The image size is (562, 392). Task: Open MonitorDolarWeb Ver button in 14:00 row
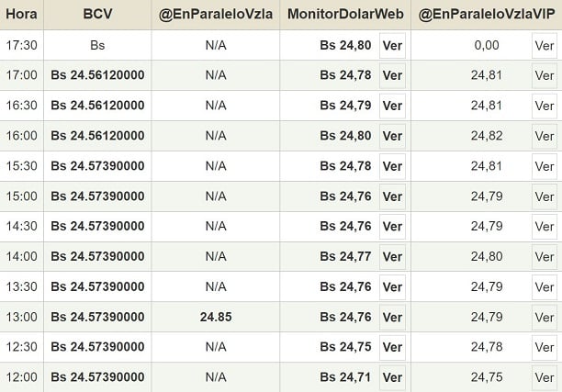coord(392,257)
